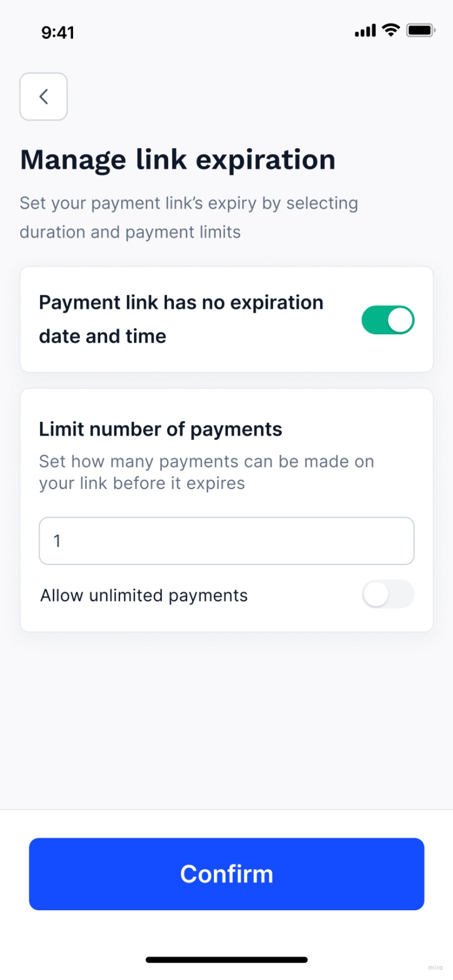
Task: Click the cellular signal strength icon
Action: [365, 31]
